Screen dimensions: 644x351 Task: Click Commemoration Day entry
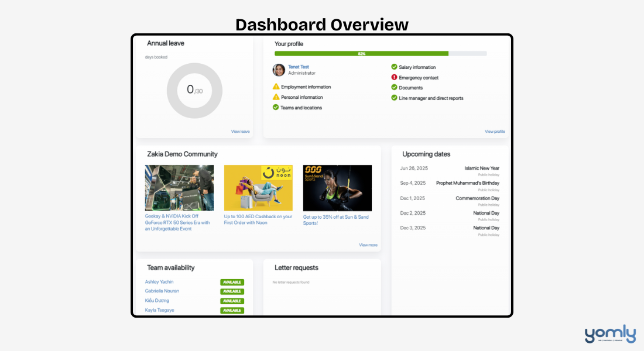477,198
